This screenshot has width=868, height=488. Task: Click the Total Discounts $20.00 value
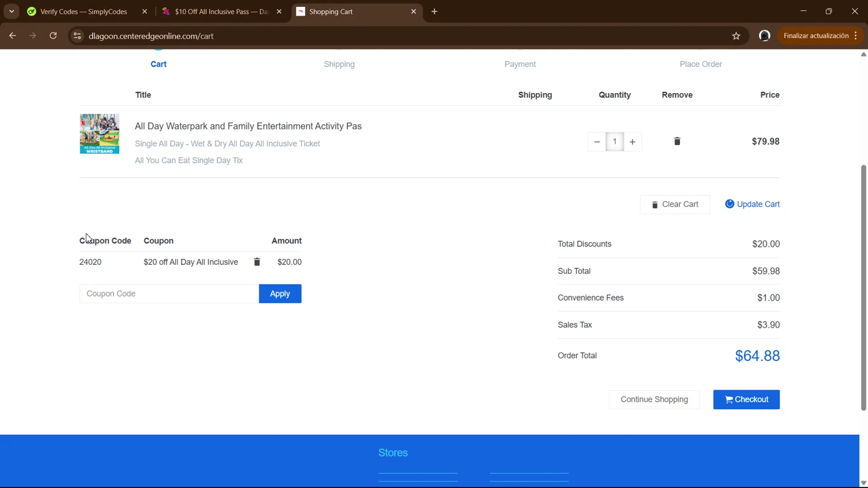(766, 244)
